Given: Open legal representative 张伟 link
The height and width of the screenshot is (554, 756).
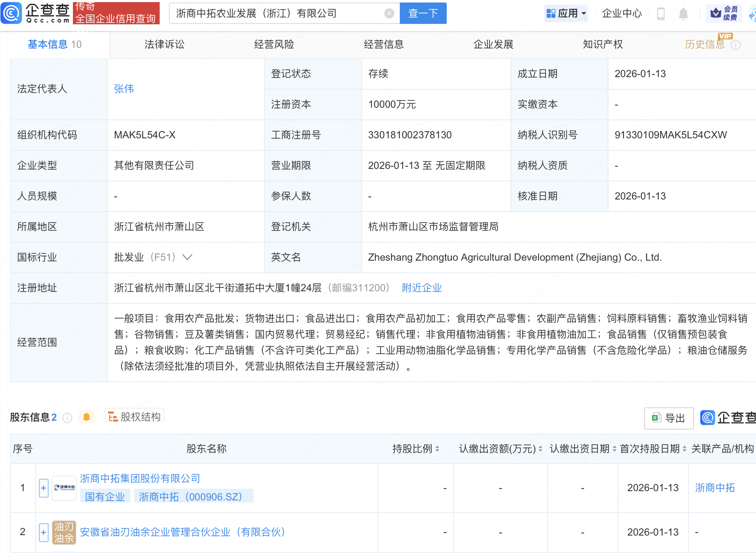Looking at the screenshot, I should click(x=124, y=89).
